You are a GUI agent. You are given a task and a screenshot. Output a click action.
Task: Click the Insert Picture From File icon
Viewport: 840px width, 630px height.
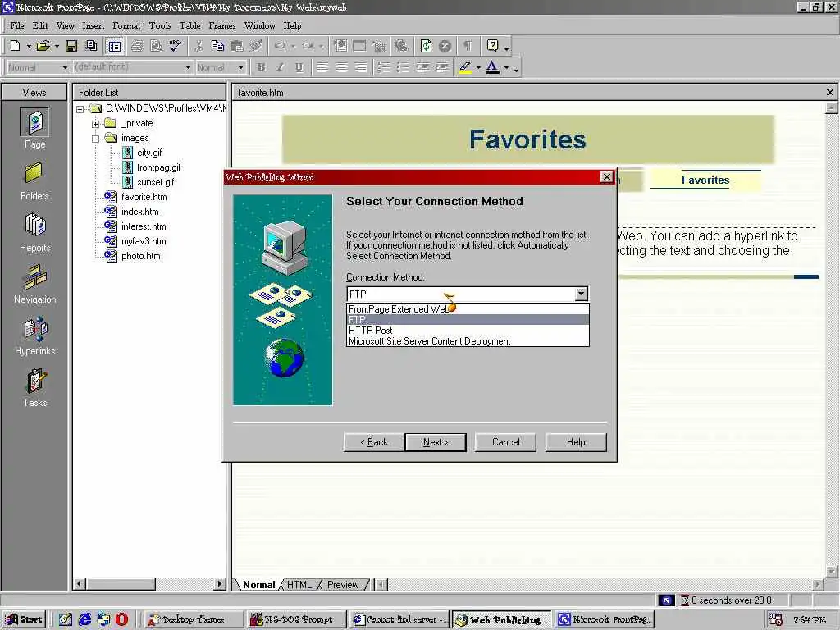(378, 46)
